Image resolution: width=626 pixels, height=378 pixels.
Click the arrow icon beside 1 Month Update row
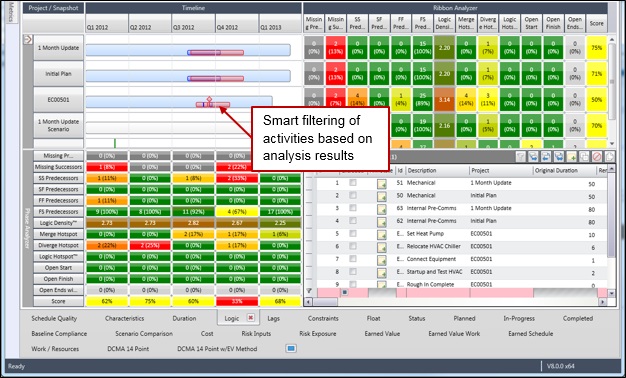pos(28,40)
